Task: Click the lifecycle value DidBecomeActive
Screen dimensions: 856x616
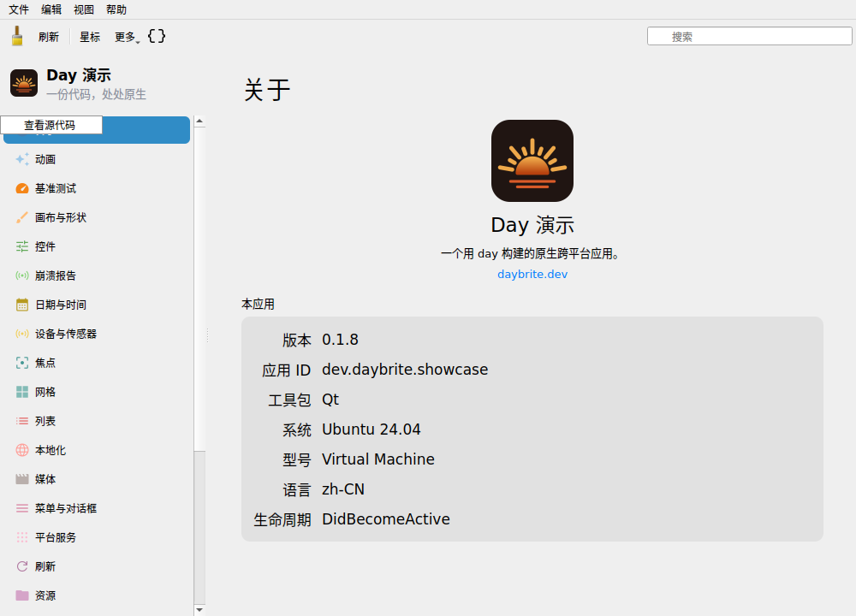Action: (386, 518)
